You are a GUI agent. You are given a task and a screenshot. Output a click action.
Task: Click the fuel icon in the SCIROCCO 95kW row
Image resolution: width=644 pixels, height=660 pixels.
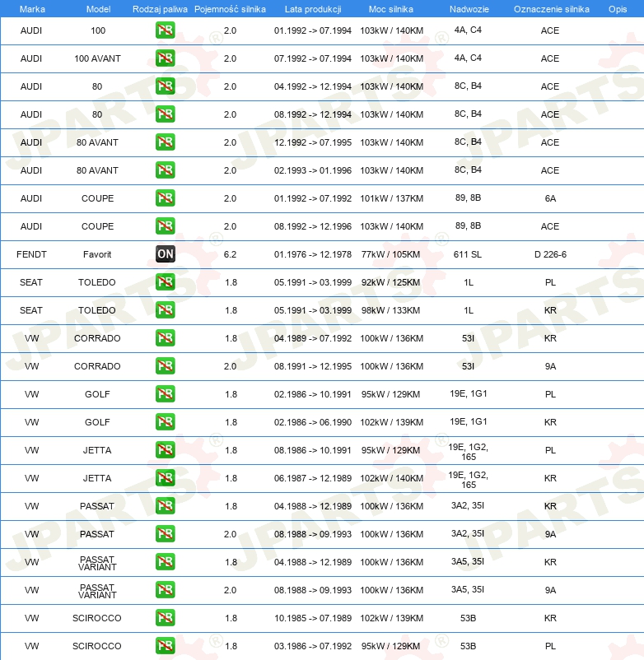pyautogui.click(x=165, y=646)
